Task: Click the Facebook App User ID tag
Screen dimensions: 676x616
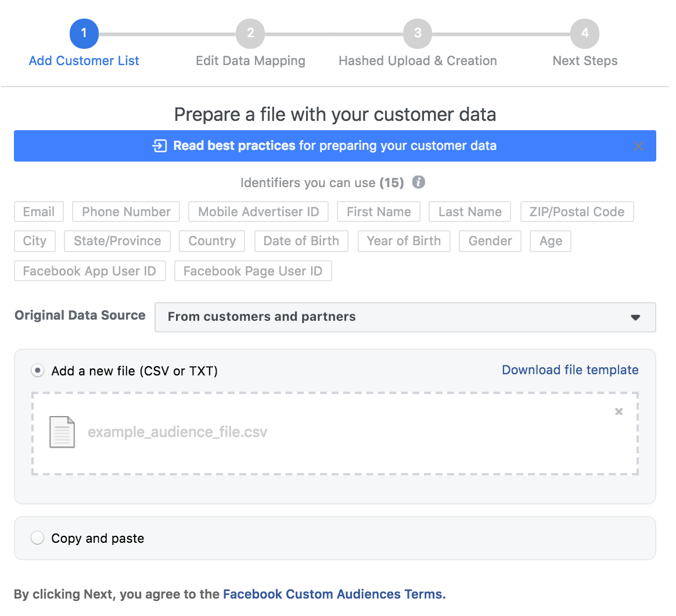Action: (89, 271)
